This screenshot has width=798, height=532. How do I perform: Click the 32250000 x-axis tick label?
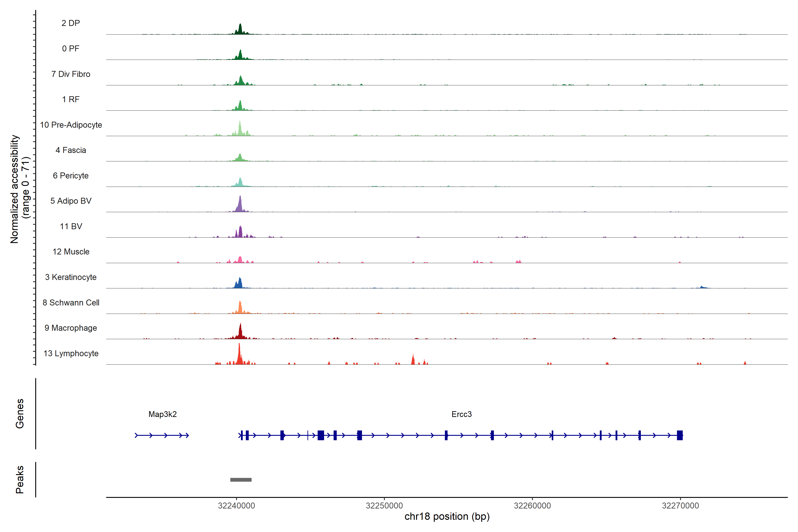384,506
